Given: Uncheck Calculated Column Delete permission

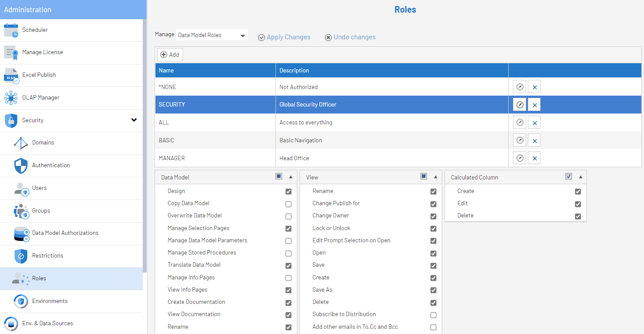Looking at the screenshot, I should [x=578, y=216].
